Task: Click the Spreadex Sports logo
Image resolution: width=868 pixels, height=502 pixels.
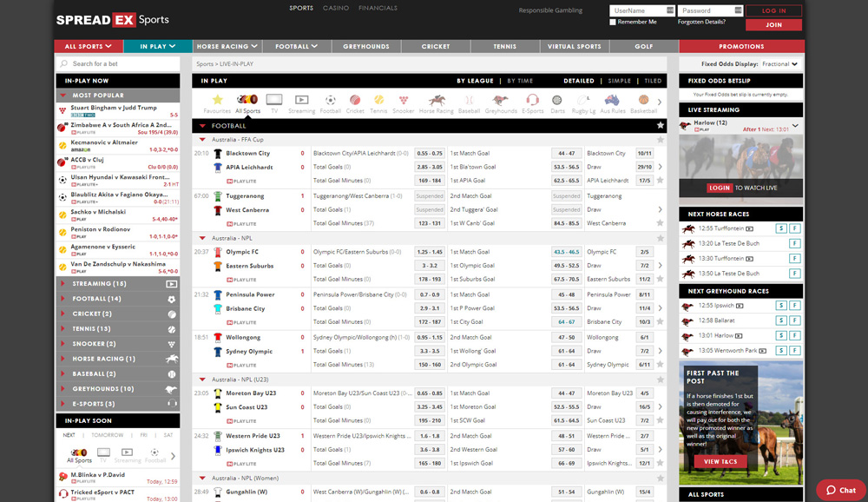Action: [112, 20]
